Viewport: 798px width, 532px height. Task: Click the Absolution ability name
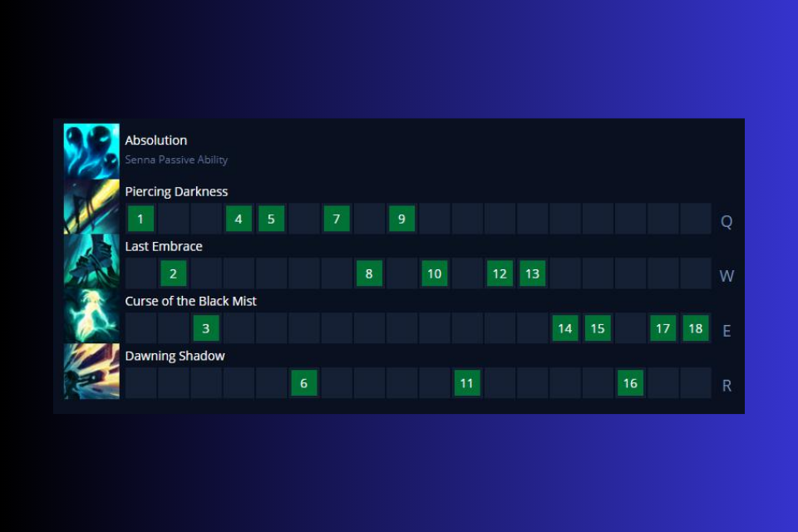click(x=155, y=140)
